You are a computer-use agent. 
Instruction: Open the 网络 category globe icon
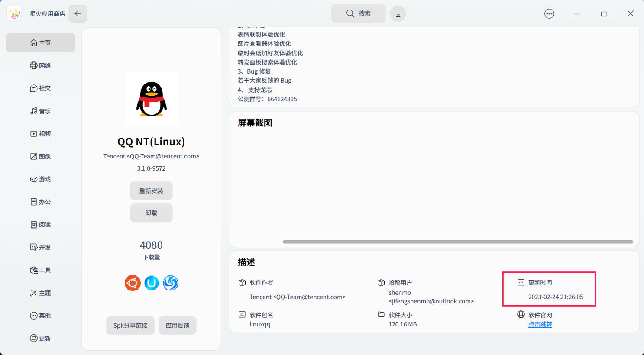pyautogui.click(x=33, y=65)
